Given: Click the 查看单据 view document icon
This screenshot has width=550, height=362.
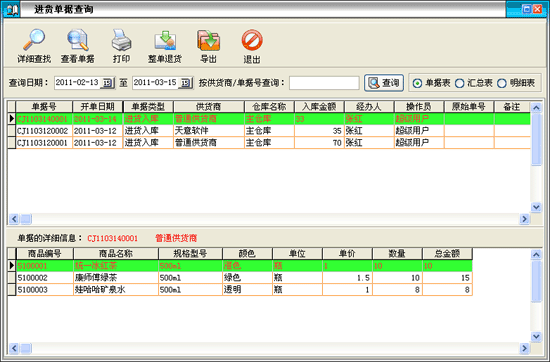Looking at the screenshot, I should (78, 46).
